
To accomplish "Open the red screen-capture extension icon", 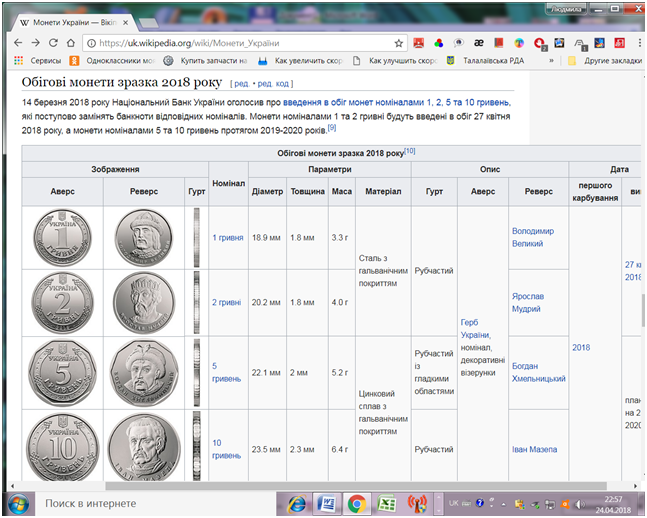I will (418, 43).
